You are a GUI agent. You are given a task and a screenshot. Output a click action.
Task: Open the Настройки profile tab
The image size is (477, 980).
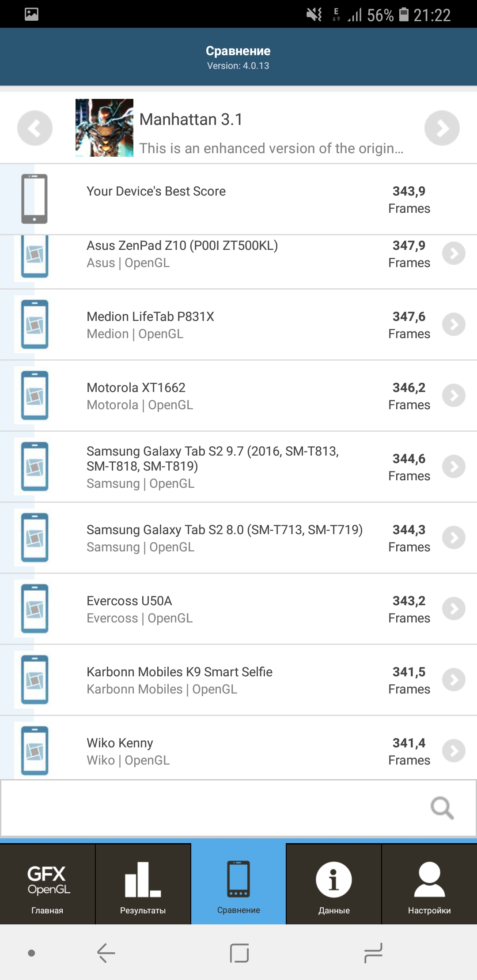(x=429, y=884)
